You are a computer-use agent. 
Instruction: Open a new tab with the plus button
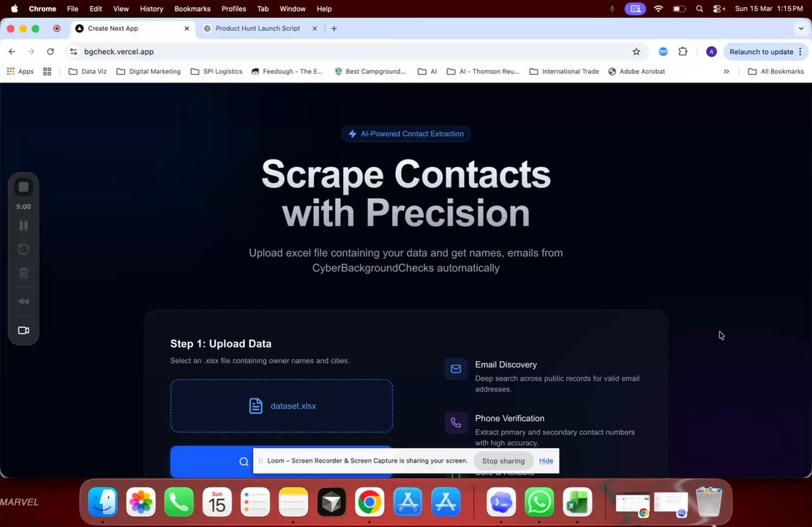click(x=334, y=29)
